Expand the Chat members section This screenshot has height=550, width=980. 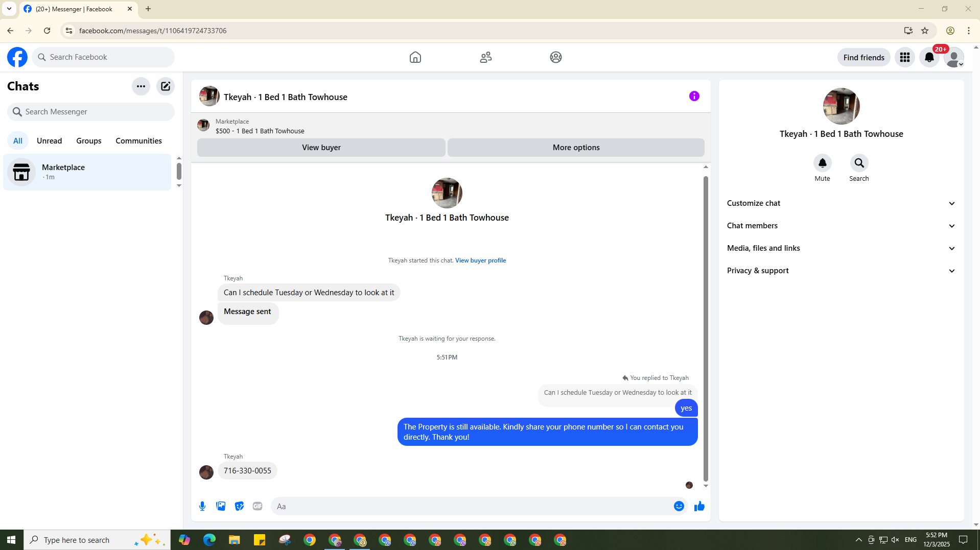[x=841, y=226]
